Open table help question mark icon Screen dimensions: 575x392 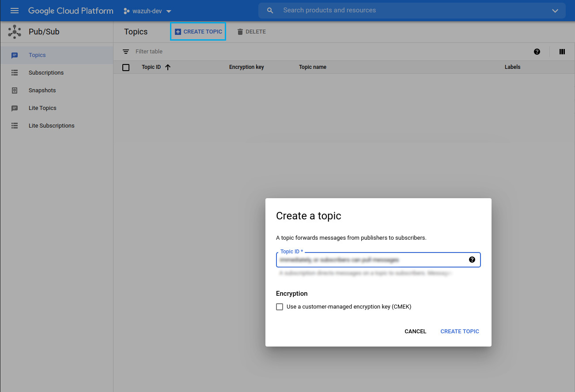tap(537, 52)
